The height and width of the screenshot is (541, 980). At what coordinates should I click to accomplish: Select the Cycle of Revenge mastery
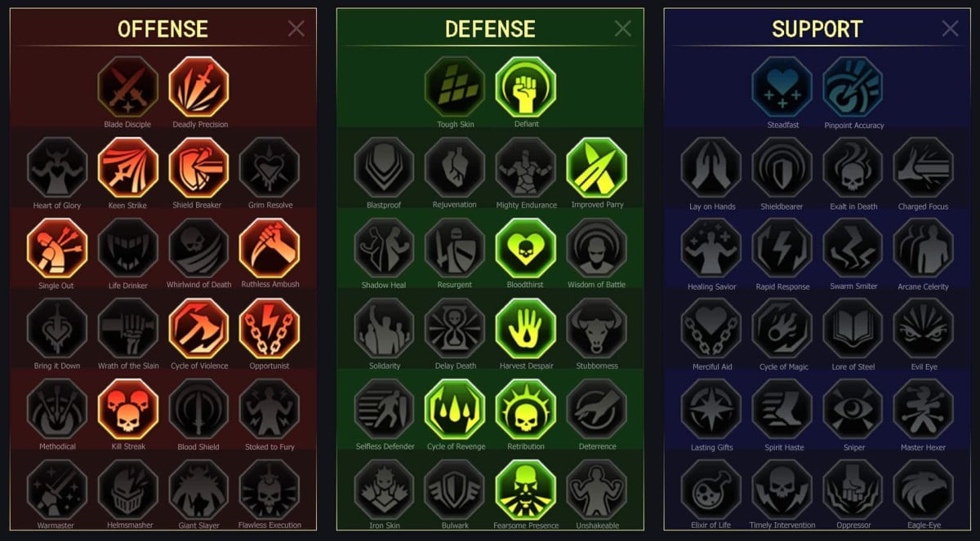pos(455,409)
